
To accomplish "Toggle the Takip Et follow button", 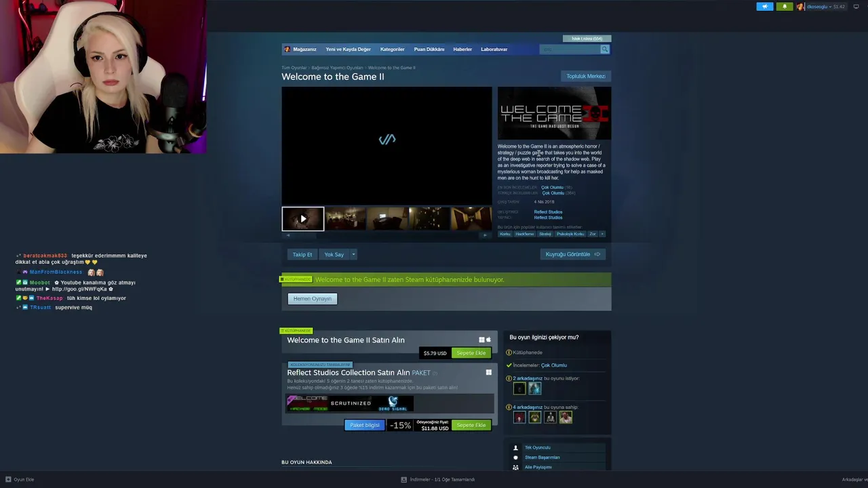I will click(302, 254).
